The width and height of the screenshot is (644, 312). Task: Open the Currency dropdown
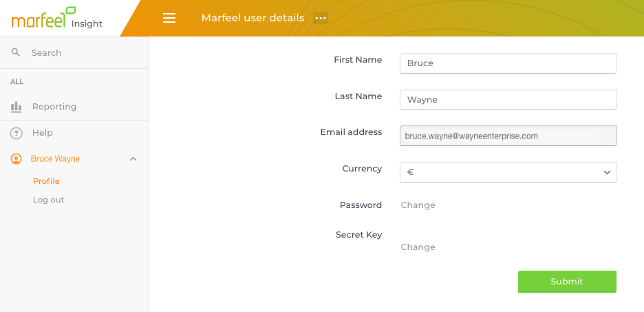508,172
